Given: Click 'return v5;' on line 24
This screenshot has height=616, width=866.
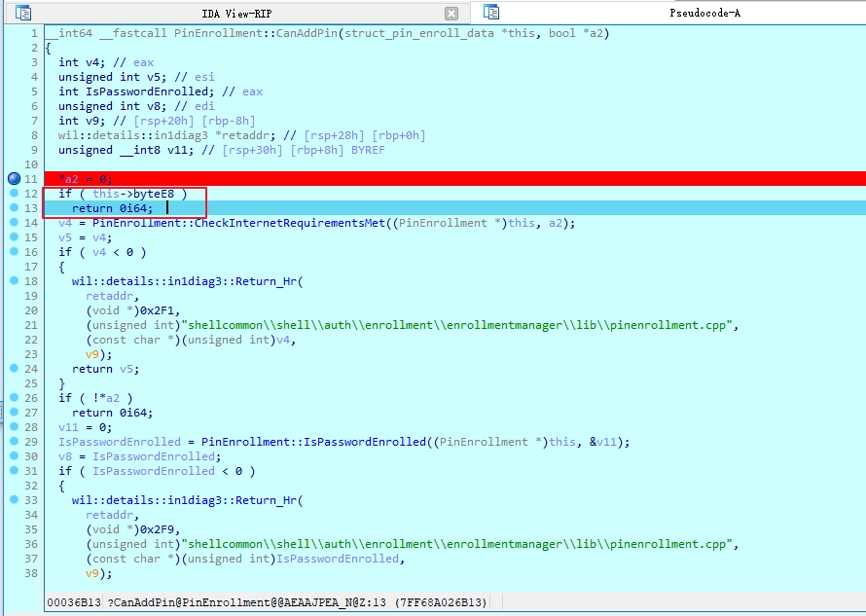Looking at the screenshot, I should [105, 369].
